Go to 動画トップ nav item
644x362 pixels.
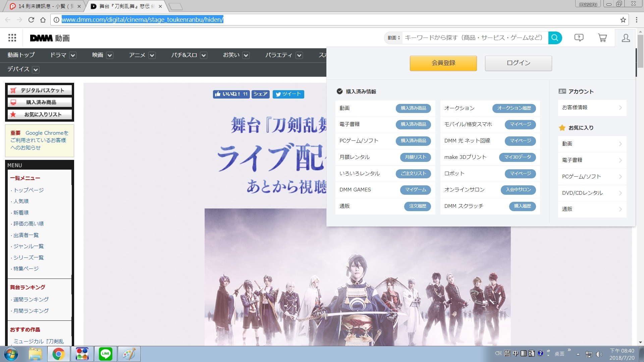point(21,55)
